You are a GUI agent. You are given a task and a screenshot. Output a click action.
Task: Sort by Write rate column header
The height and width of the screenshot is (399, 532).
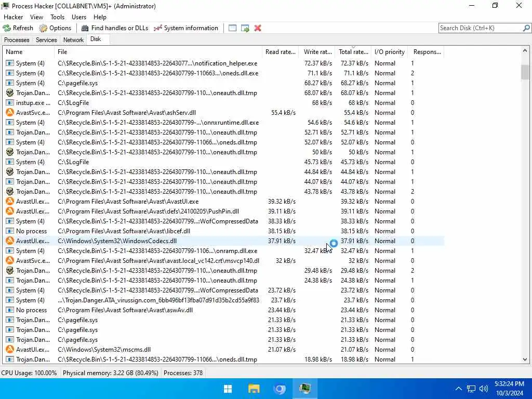point(317,52)
